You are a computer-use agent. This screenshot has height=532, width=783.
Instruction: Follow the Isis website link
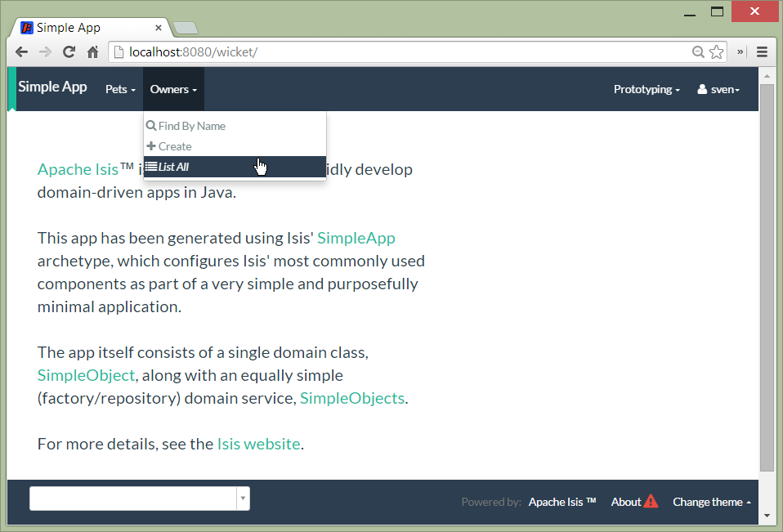(x=258, y=445)
